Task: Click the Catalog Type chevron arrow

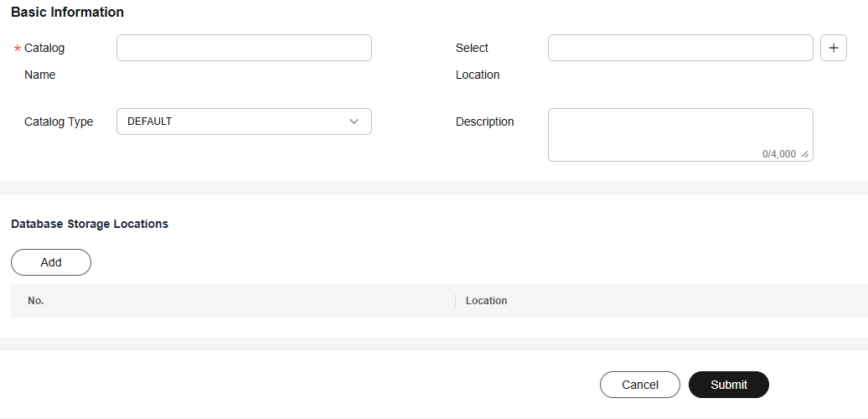Action: coord(354,122)
